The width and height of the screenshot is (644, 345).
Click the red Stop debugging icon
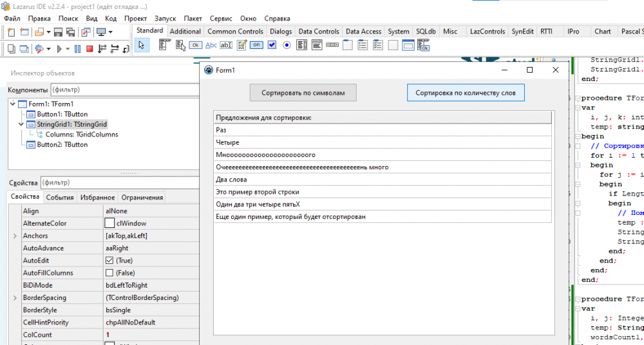coord(90,49)
